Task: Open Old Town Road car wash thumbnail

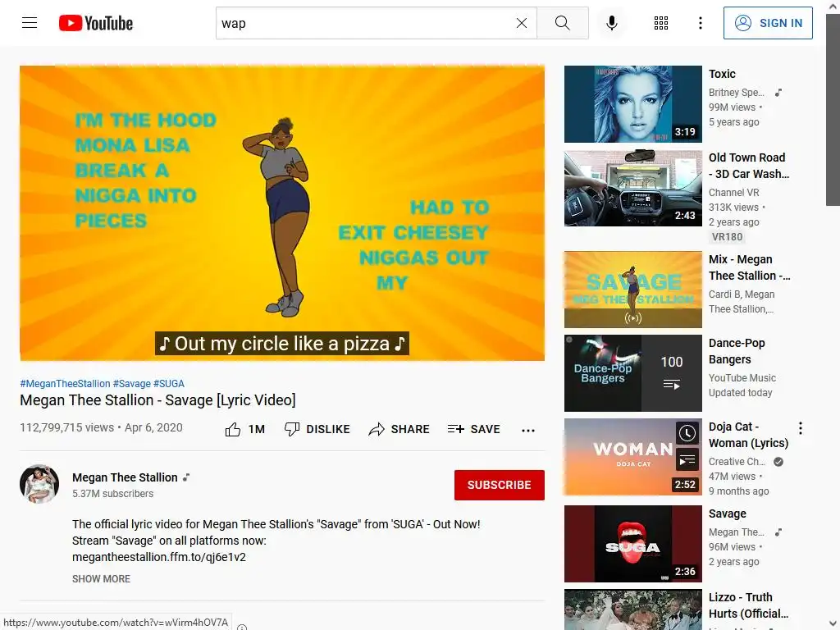Action: click(633, 188)
